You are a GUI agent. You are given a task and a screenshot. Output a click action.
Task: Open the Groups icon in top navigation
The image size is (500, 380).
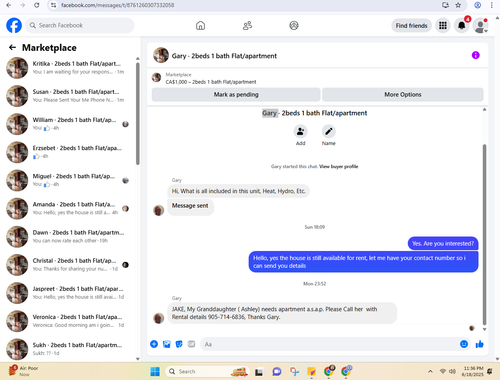tap(294, 25)
